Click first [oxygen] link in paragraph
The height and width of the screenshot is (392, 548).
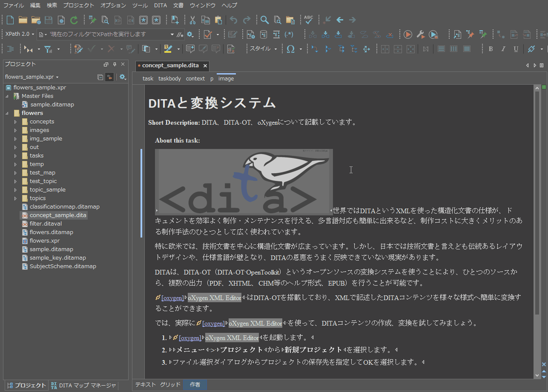tap(172, 298)
